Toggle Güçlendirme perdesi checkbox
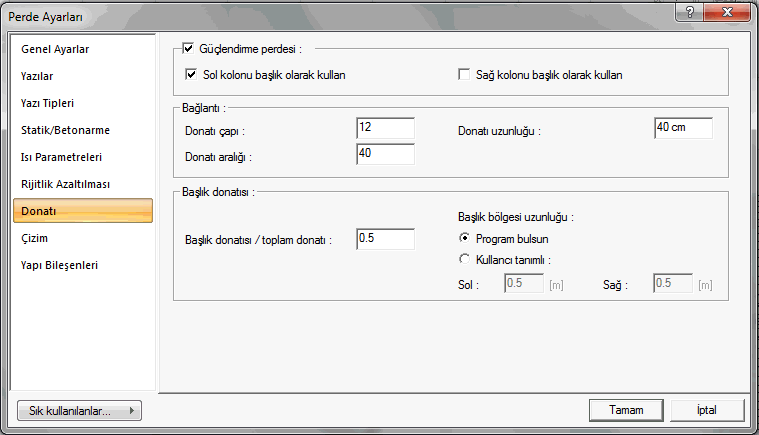Screen dimensions: 759x435 tap(188, 48)
